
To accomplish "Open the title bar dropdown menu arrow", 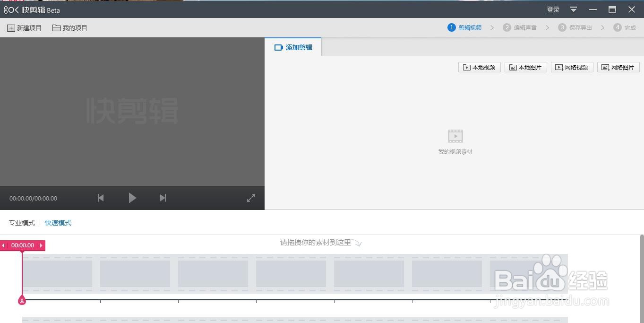I will (x=574, y=9).
